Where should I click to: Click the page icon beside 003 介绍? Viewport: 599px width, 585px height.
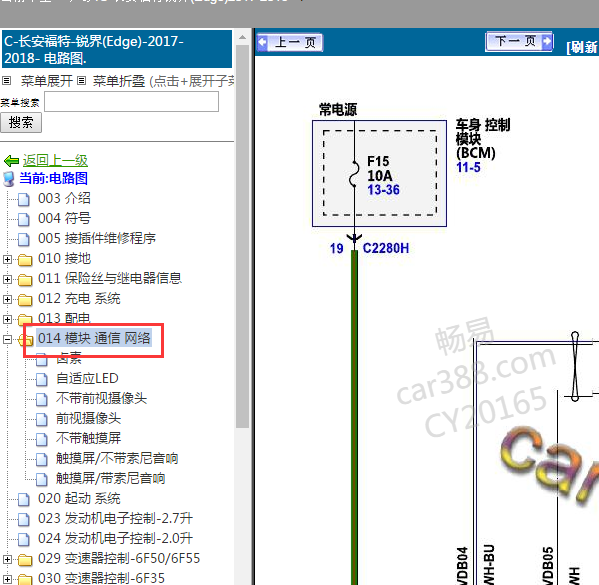24,199
